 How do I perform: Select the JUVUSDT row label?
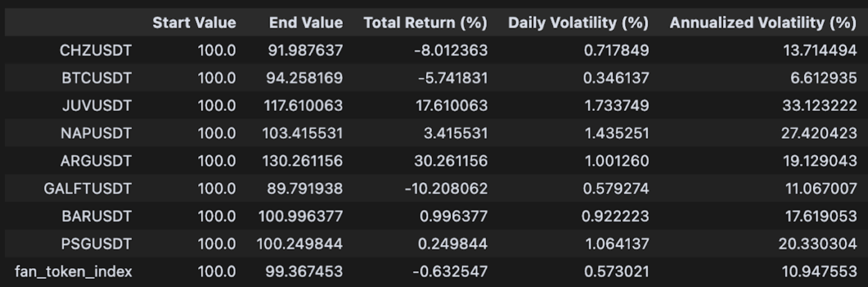(x=97, y=105)
